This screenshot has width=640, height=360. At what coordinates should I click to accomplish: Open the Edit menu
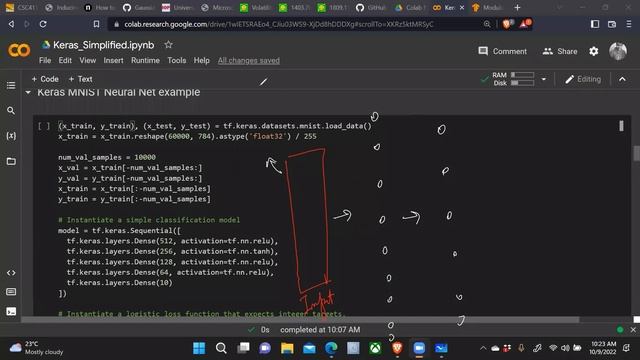click(65, 60)
